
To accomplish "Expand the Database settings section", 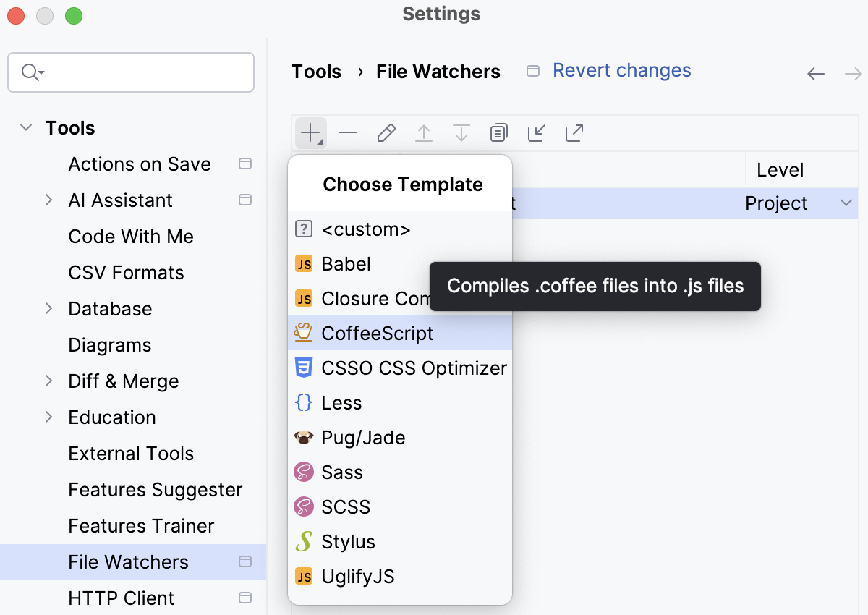I will pyautogui.click(x=48, y=308).
